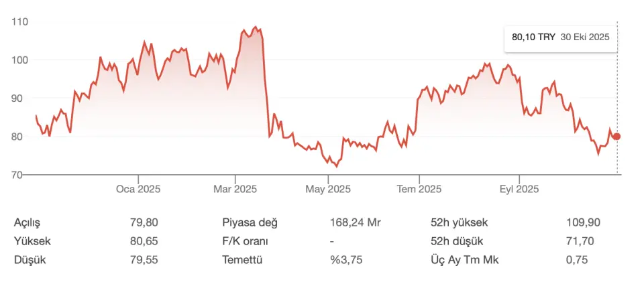Select the 52h yüksek label
Viewport: 644px width, 286px height.
tap(459, 222)
